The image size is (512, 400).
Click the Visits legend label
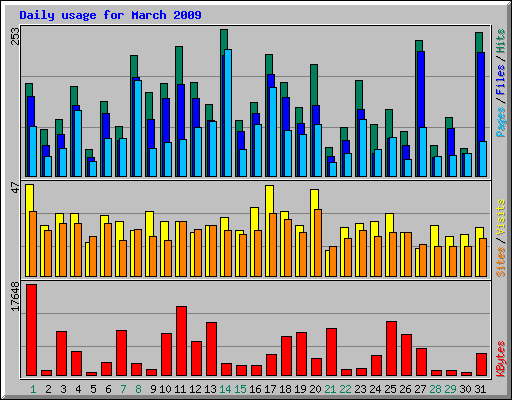click(x=500, y=218)
